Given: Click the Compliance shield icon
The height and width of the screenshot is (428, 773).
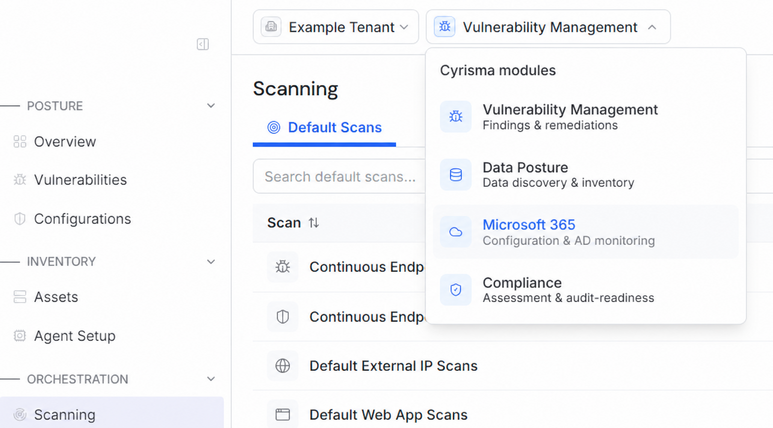Looking at the screenshot, I should pos(456,289).
